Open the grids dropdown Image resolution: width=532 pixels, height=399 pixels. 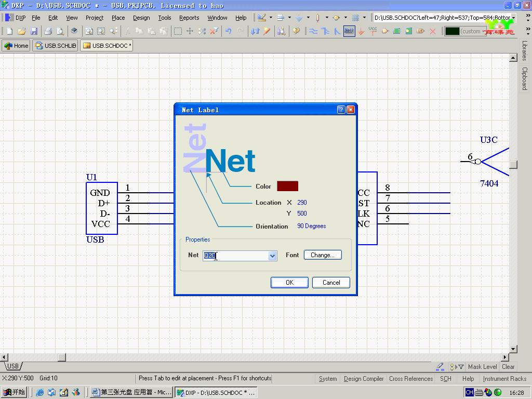tap(364, 18)
